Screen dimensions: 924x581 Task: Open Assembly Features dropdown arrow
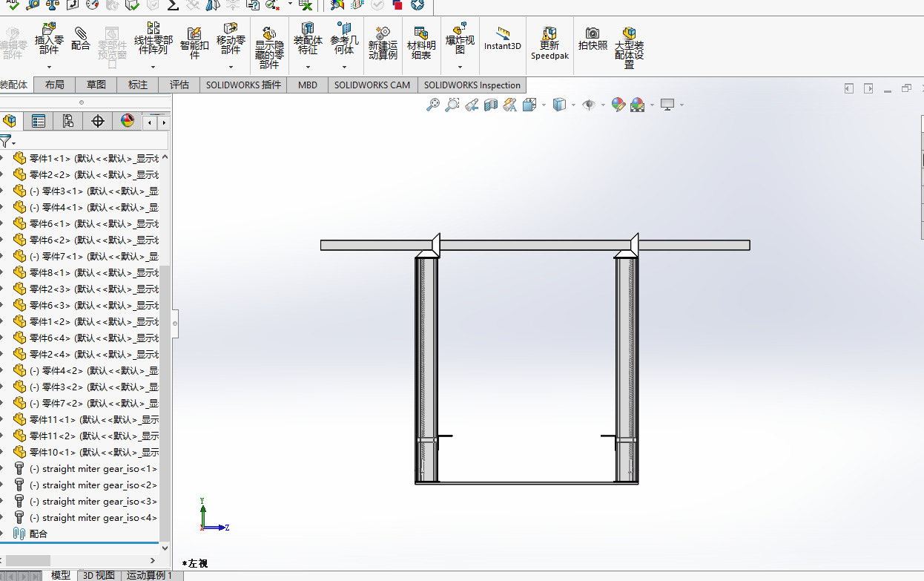pyautogui.click(x=308, y=67)
